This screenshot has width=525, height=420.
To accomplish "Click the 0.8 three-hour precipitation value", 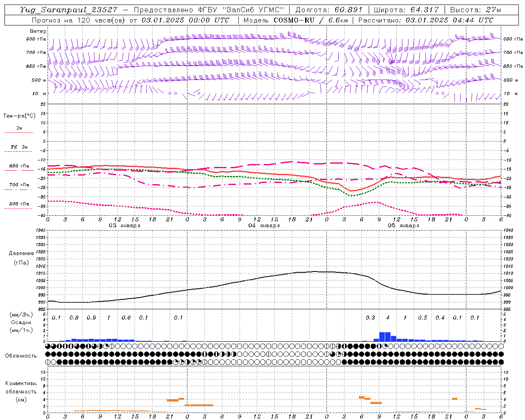I will click(x=74, y=318).
